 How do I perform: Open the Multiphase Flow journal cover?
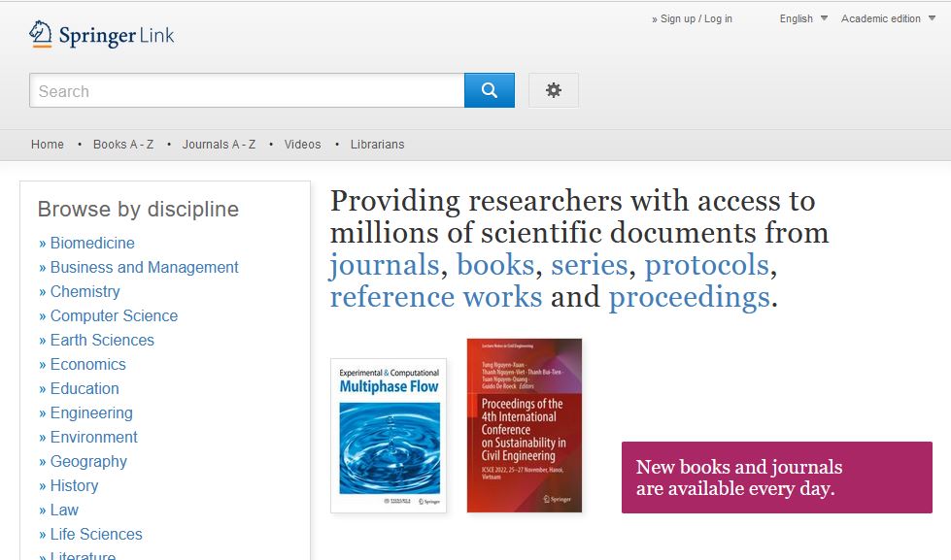(x=389, y=436)
